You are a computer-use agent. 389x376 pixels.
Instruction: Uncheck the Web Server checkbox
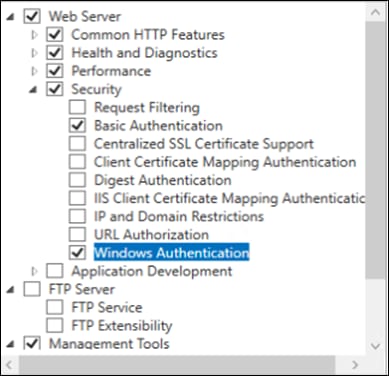(x=32, y=16)
